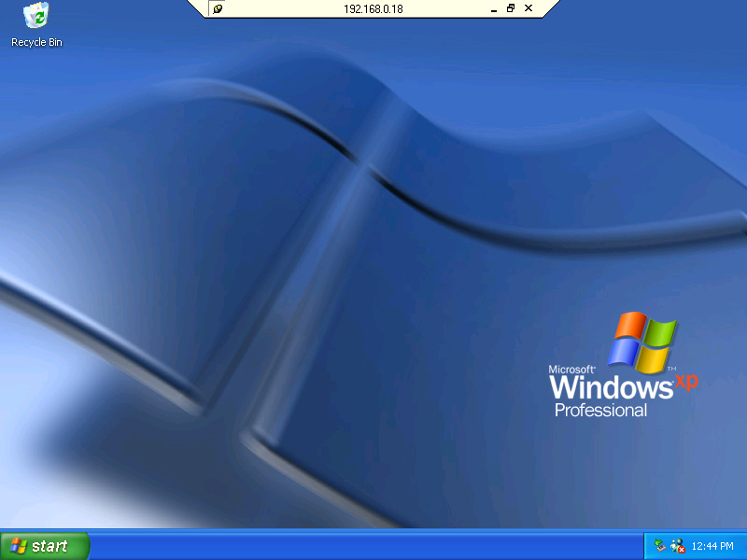Screen dimensions: 747x560
Task: Click the empty desktop wallpaper center
Action: point(373,280)
